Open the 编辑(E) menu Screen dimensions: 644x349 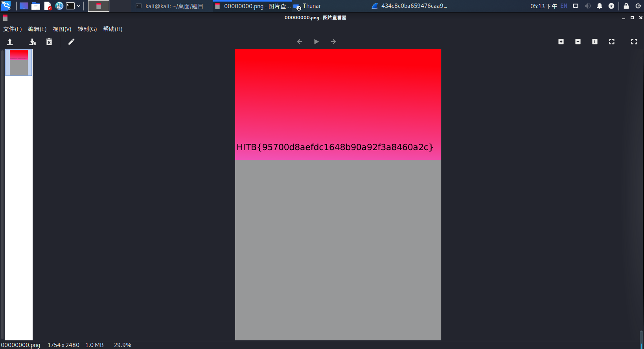coord(37,29)
